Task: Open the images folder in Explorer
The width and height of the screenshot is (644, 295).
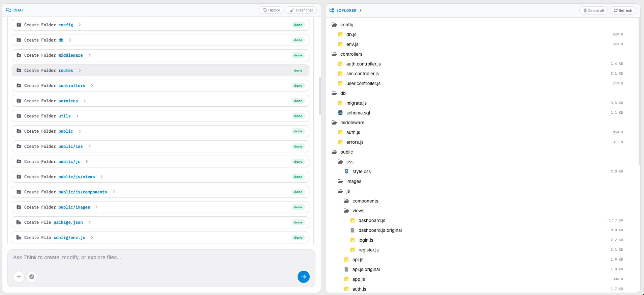Action: tap(354, 181)
